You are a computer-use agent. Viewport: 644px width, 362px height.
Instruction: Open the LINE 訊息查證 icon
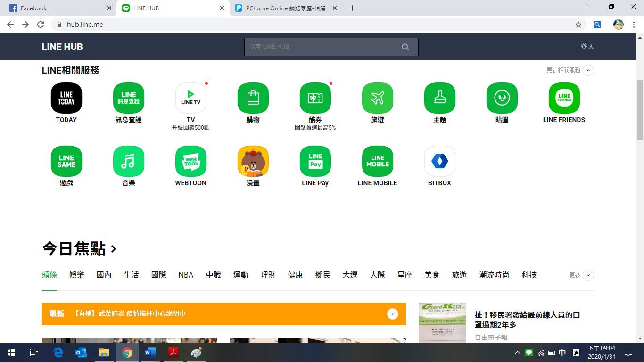click(x=129, y=98)
